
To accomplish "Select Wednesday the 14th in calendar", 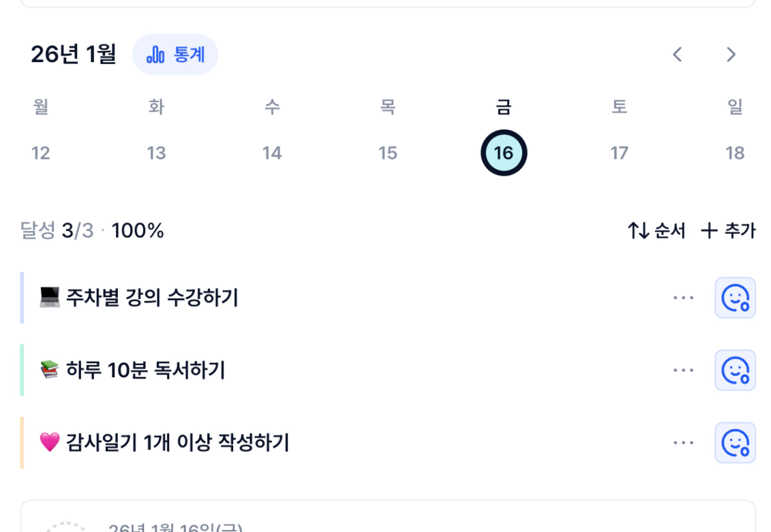I will 272,153.
